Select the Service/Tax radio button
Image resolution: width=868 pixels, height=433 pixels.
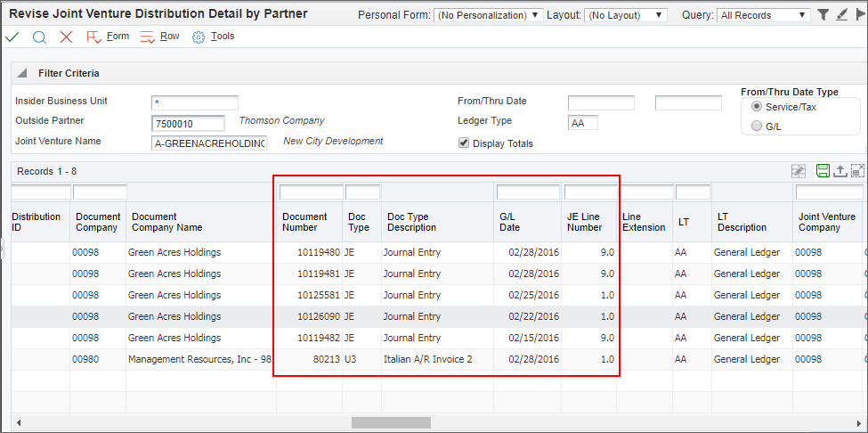tap(757, 107)
